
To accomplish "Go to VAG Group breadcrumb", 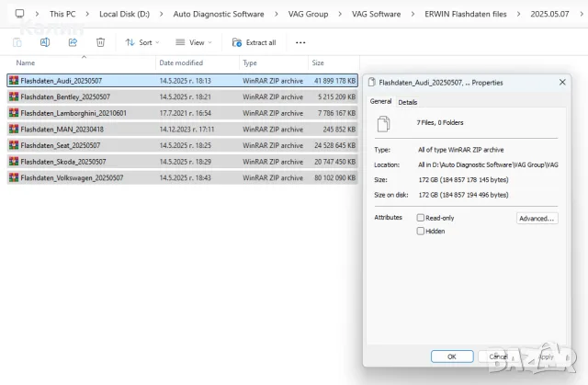I will point(308,14).
